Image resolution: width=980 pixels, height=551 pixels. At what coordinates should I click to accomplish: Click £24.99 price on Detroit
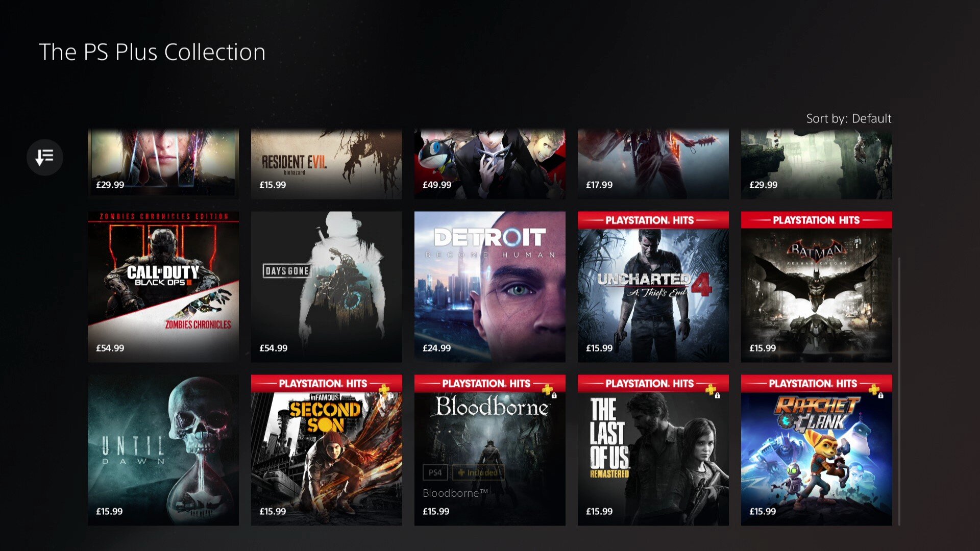tap(437, 348)
